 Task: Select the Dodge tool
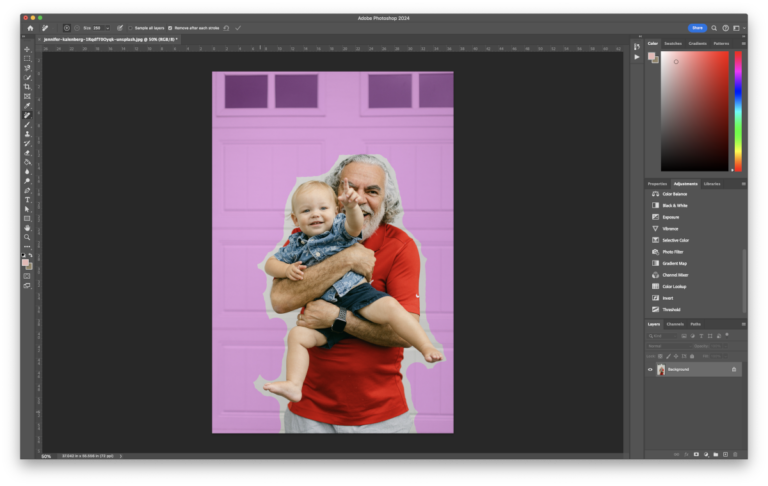[27, 181]
